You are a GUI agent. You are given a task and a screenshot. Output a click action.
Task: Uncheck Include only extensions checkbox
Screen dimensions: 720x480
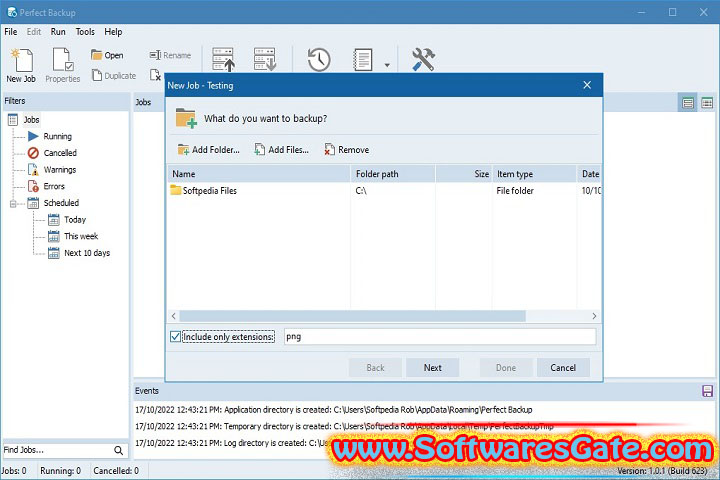175,337
